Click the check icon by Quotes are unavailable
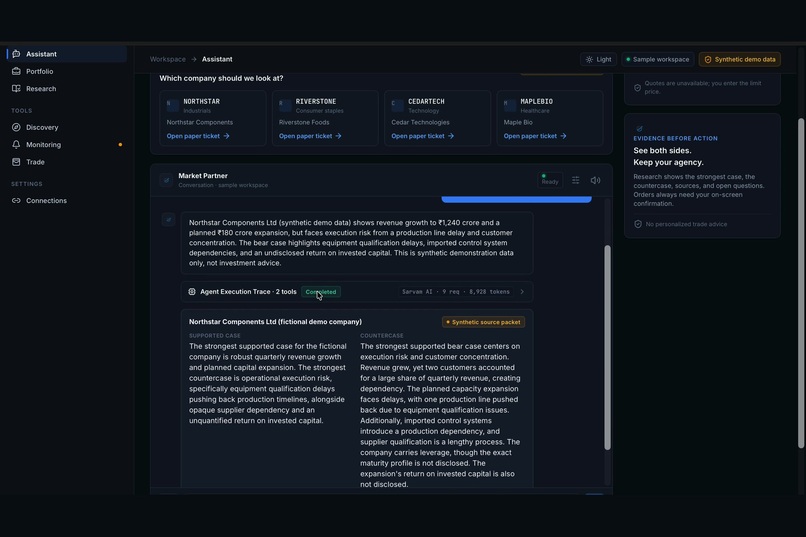806x537 pixels. click(637, 88)
